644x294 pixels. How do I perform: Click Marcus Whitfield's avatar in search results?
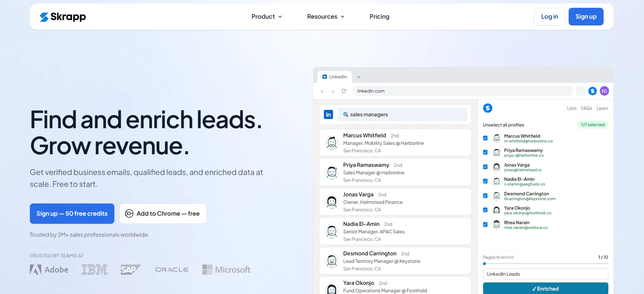(332, 143)
